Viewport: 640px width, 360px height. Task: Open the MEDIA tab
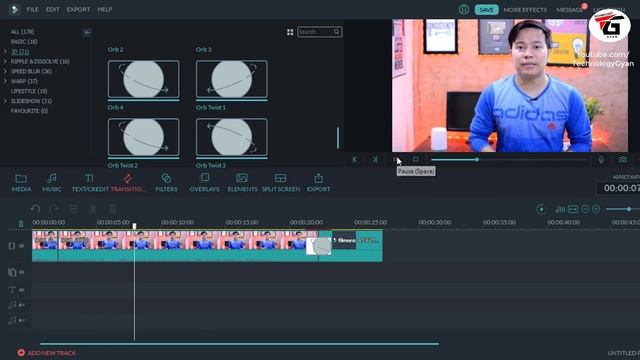(x=21, y=182)
